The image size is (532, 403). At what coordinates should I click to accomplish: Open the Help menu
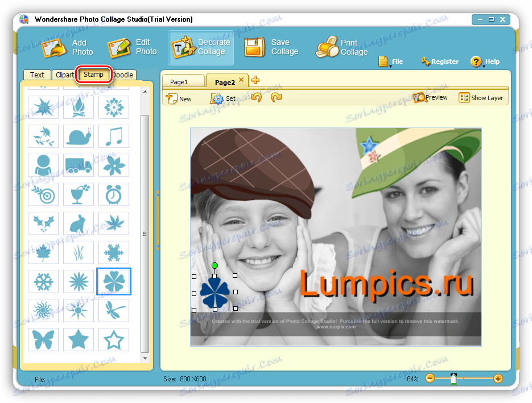(485, 61)
